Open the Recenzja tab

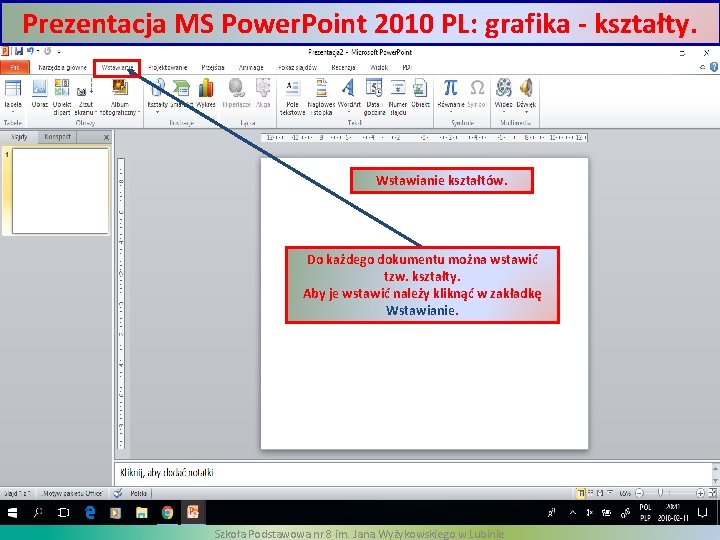coord(343,67)
